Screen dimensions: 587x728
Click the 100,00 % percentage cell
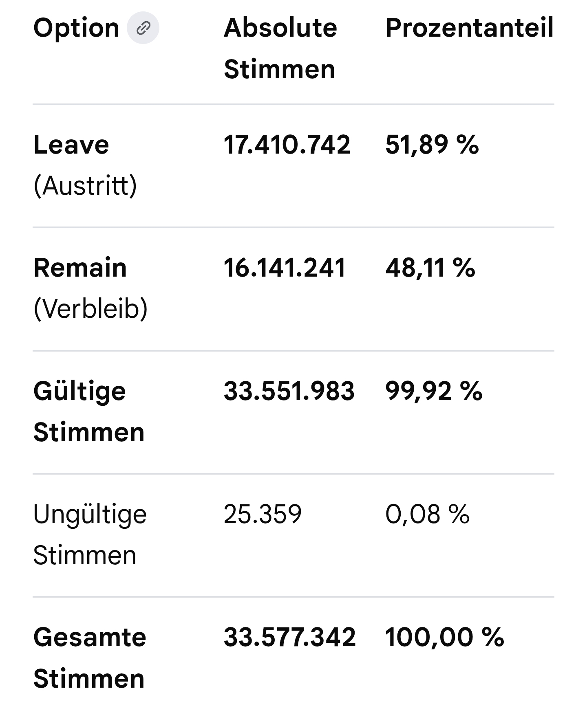tap(444, 637)
